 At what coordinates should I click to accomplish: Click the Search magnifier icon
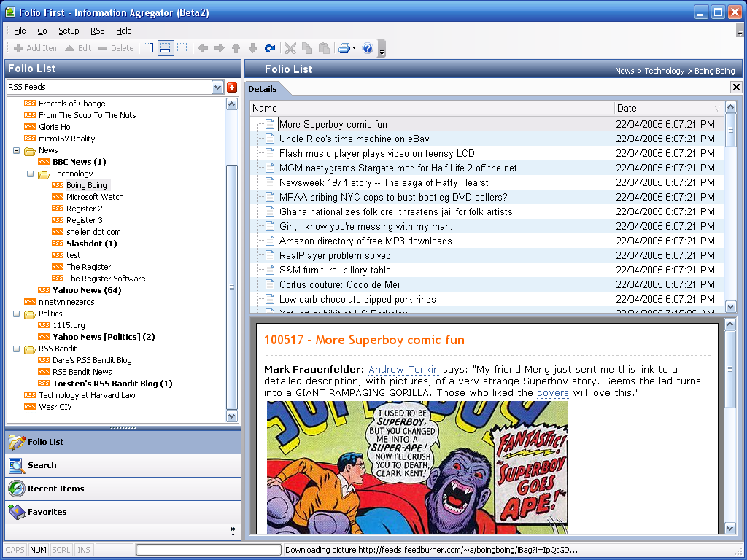tap(17, 466)
